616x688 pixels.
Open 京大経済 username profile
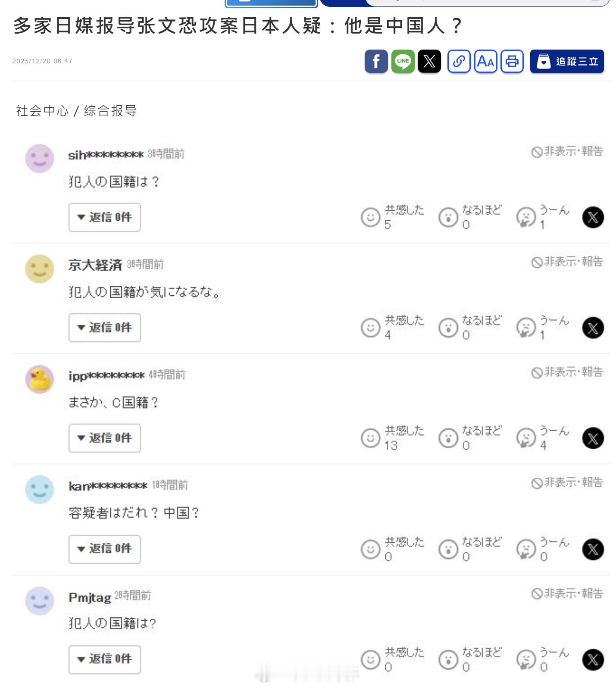tap(95, 265)
